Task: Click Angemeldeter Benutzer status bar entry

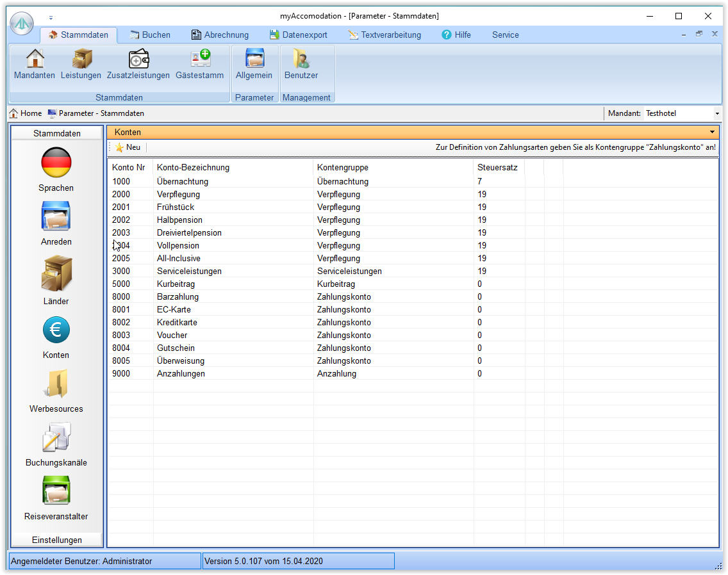Action: 105,561
